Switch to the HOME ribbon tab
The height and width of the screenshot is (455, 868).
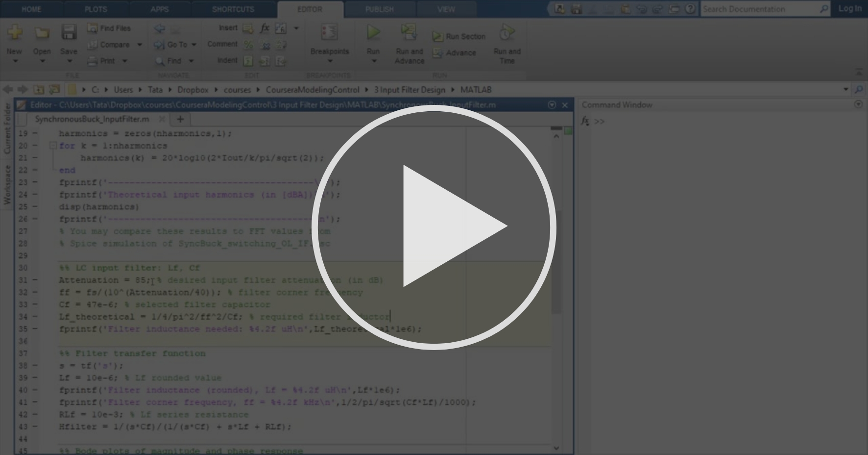31,9
